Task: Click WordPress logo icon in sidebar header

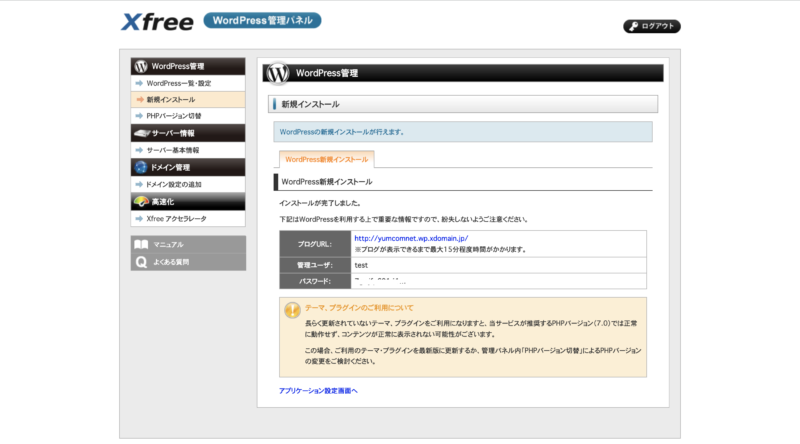Action: tap(141, 66)
